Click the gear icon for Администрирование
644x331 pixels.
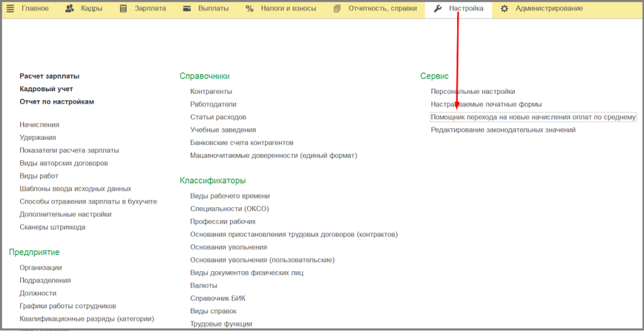click(x=504, y=8)
